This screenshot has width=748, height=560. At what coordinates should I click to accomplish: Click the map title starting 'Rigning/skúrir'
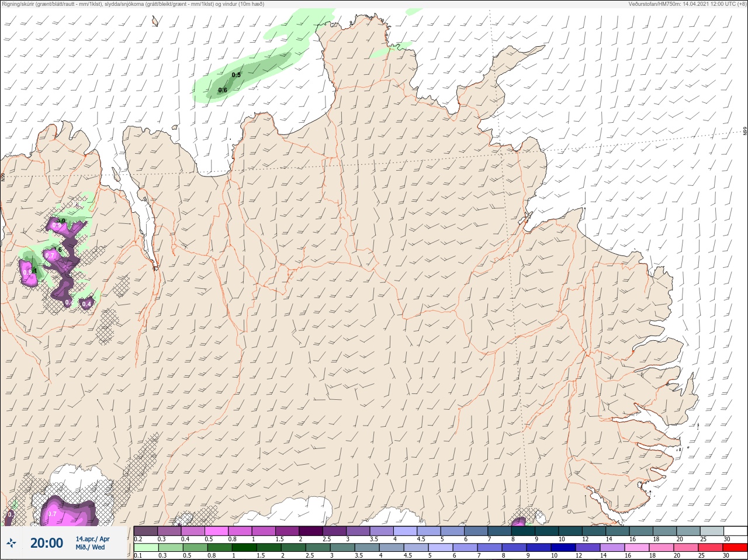tap(133, 4)
